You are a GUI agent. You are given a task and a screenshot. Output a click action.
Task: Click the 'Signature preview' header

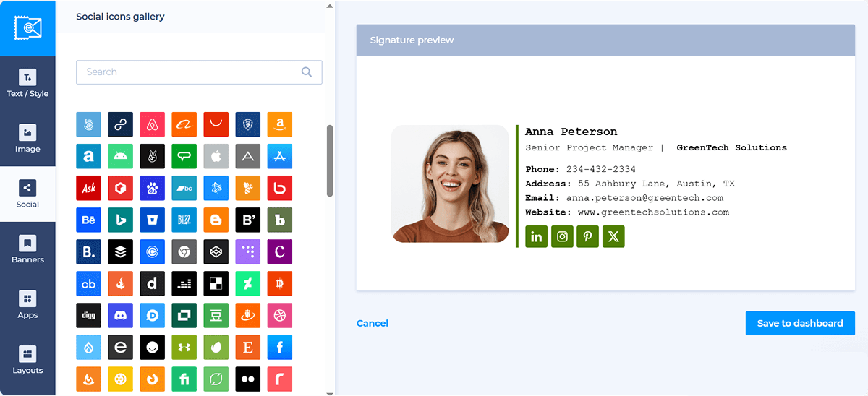tap(412, 40)
